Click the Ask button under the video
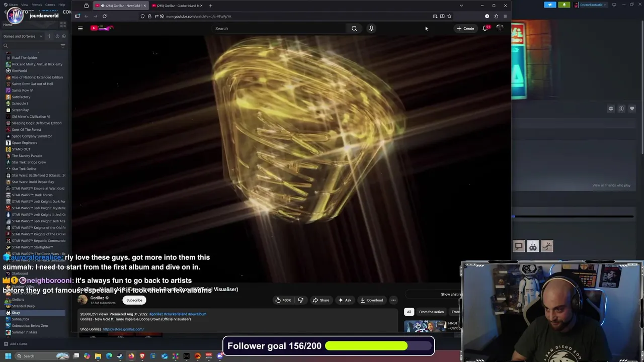This screenshot has height=362, width=644. pyautogui.click(x=345, y=300)
